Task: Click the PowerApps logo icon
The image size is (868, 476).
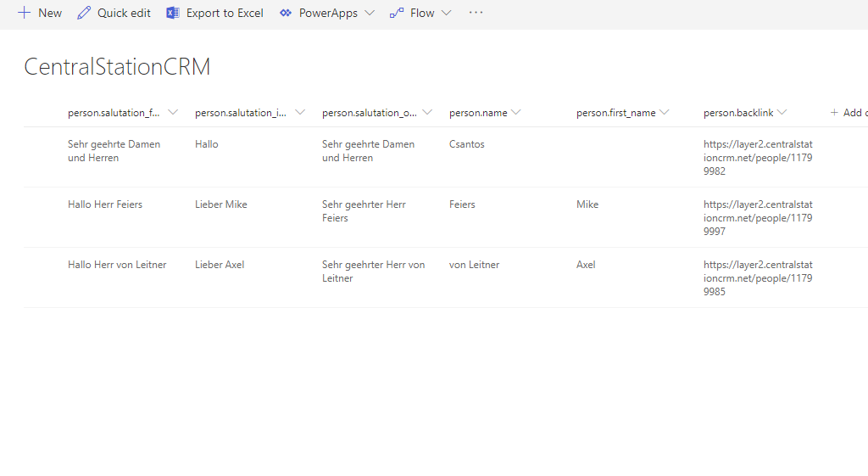Action: tap(286, 13)
